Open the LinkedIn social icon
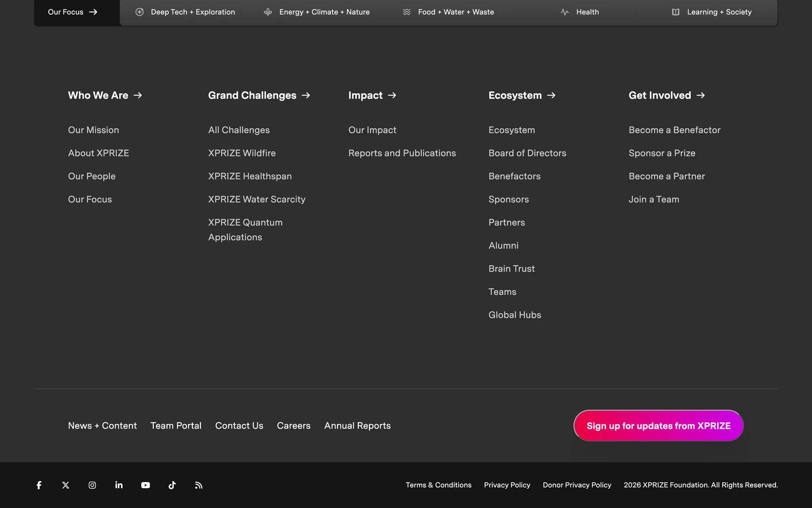The width and height of the screenshot is (812, 508). click(119, 485)
